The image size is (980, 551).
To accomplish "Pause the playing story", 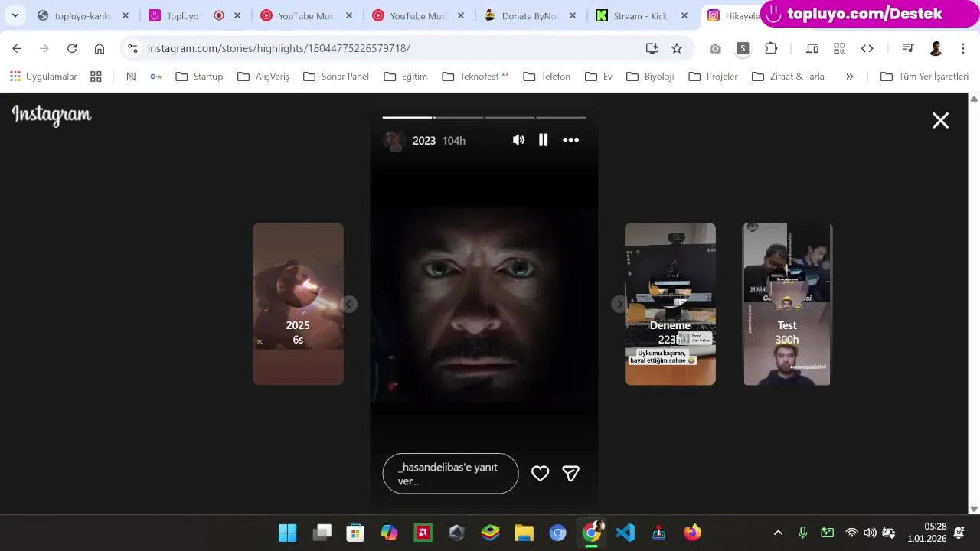I will coord(543,140).
